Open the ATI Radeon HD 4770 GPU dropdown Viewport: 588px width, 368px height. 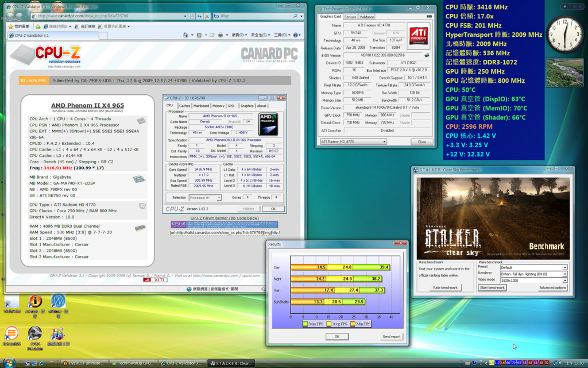pyautogui.click(x=353, y=141)
